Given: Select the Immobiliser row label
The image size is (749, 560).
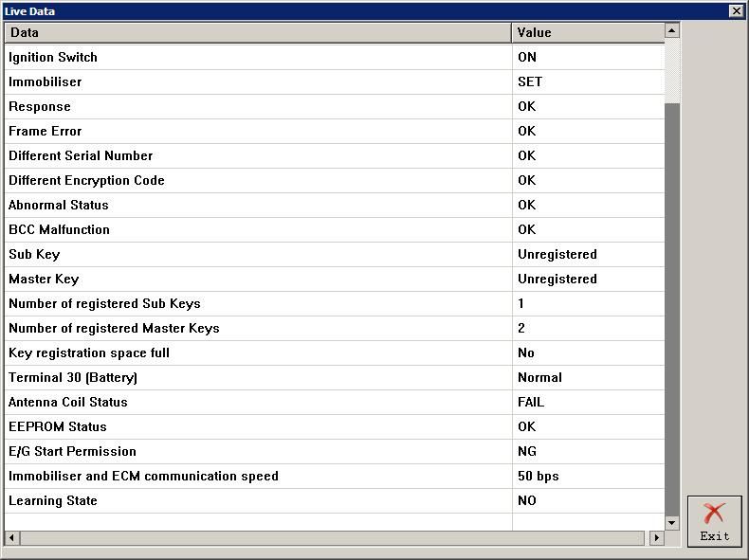Looking at the screenshot, I should click(45, 81).
